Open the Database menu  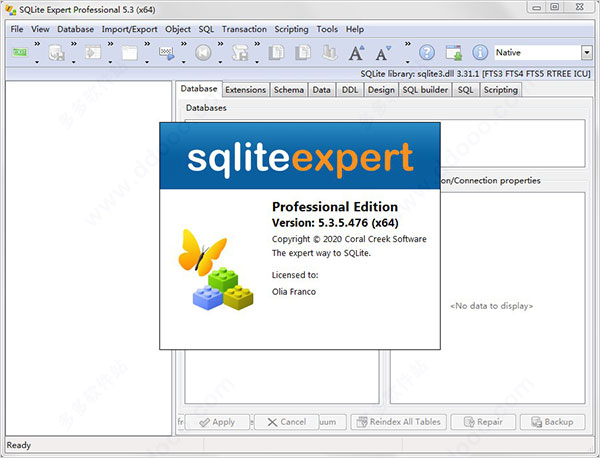tap(75, 29)
